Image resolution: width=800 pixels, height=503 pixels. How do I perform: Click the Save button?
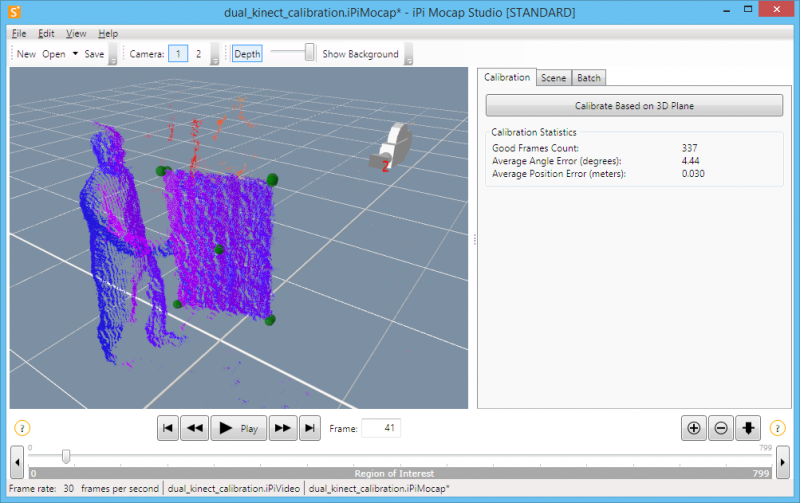click(x=94, y=54)
